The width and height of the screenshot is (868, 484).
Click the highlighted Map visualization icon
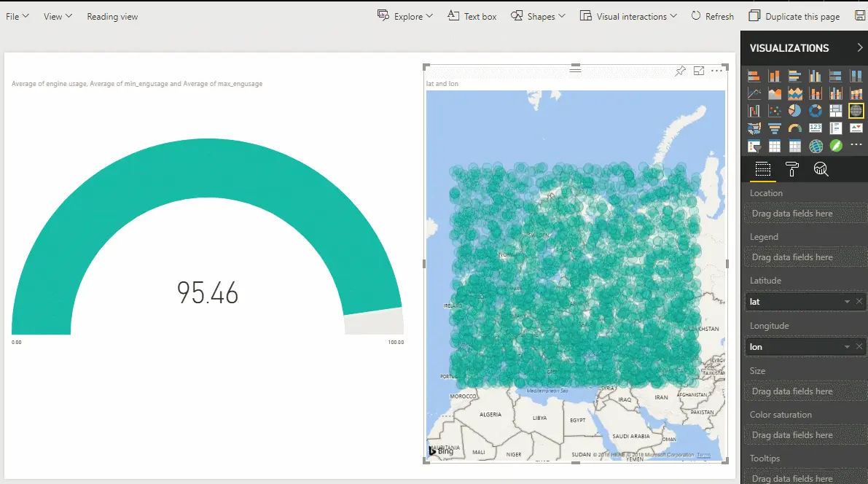tap(856, 111)
